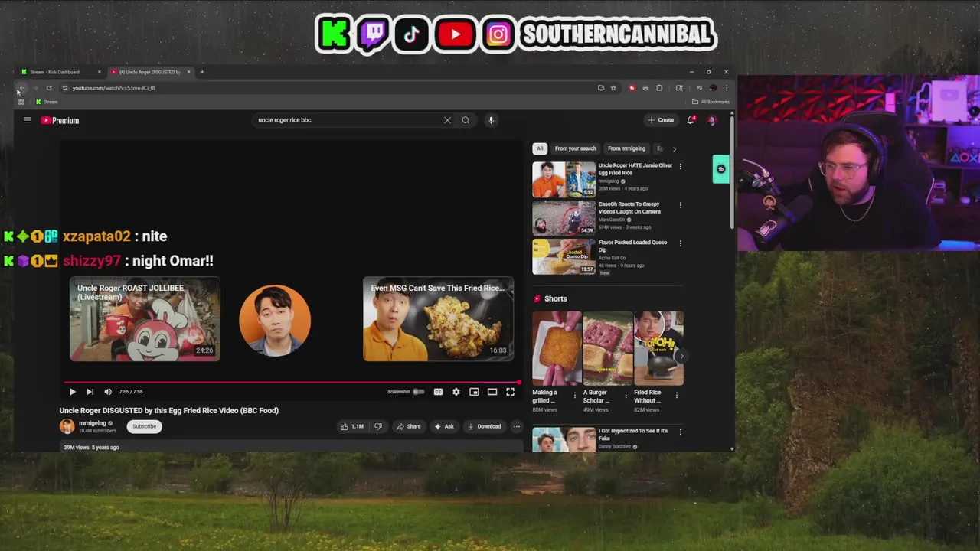Screen dimensions: 980x551
Task: Play the Uncle Roger ROAST JOLLIBEE end card
Action: (145, 319)
